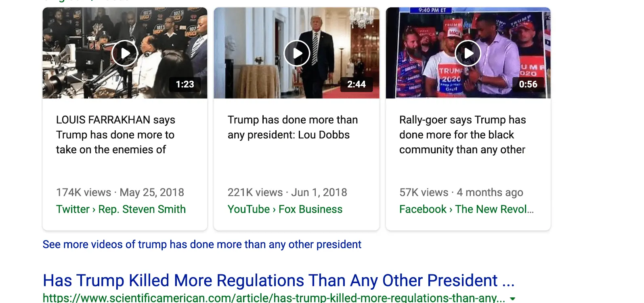Play the rally-goer video
This screenshot has height=303, width=644.
click(468, 53)
